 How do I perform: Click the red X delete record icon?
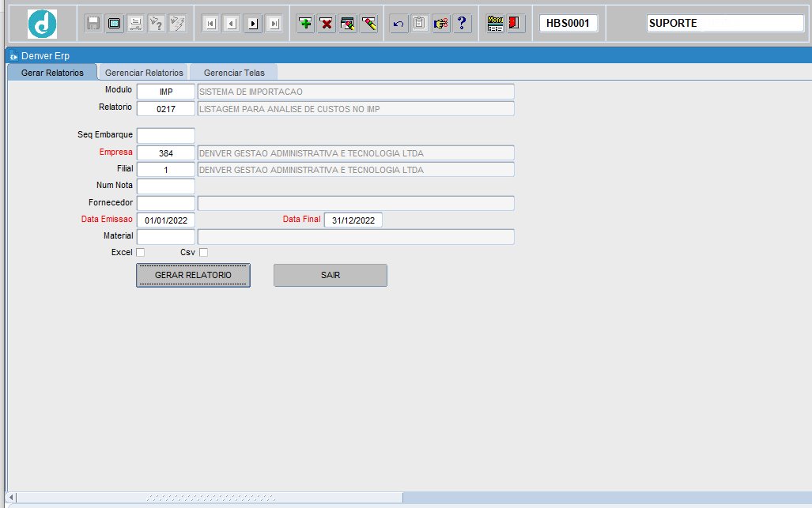coord(327,23)
